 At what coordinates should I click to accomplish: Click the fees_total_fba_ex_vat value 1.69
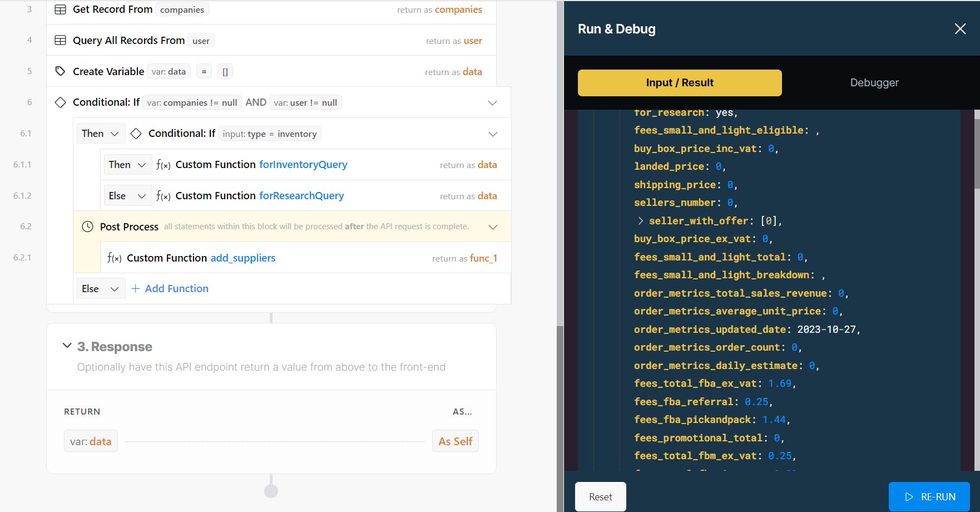[x=780, y=383]
